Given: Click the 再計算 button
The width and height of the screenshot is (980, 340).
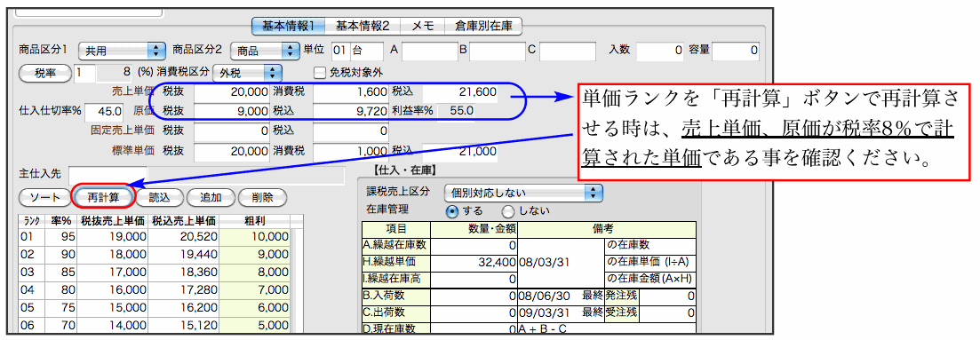Looking at the screenshot, I should point(103,197).
